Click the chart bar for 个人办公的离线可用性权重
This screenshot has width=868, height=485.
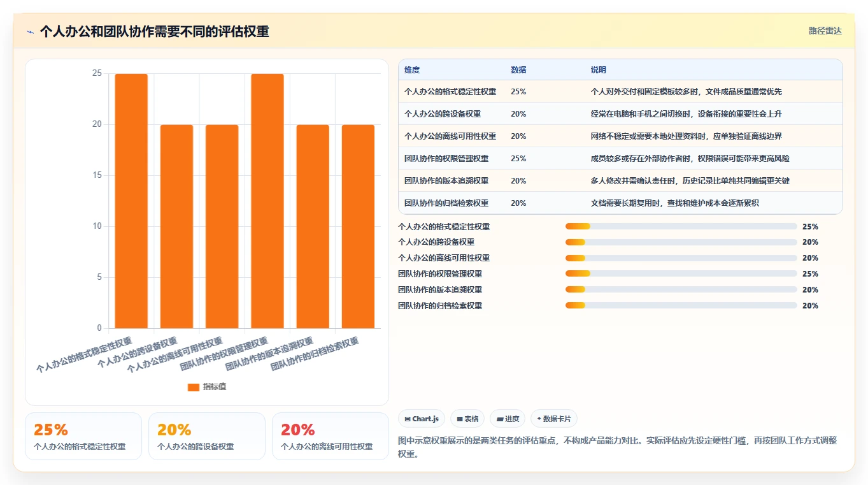coord(222,226)
